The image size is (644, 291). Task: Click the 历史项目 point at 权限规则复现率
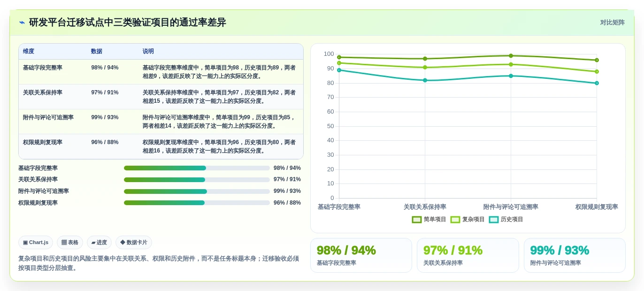[597, 83]
